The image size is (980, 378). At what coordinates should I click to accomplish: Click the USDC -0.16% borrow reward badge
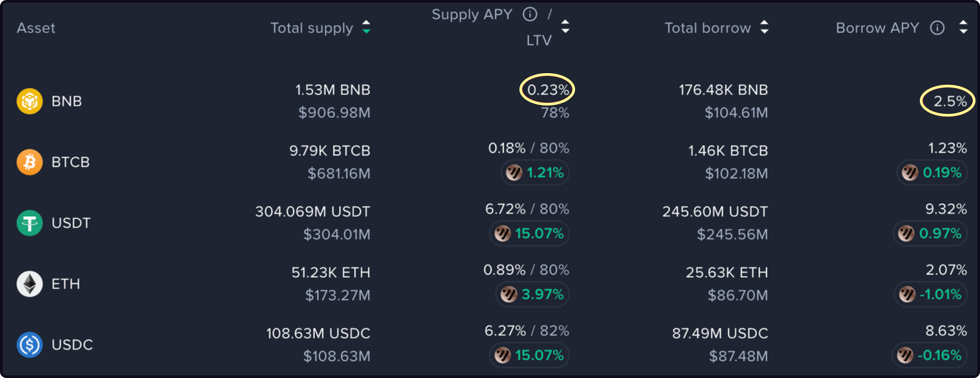pyautogui.click(x=930, y=355)
